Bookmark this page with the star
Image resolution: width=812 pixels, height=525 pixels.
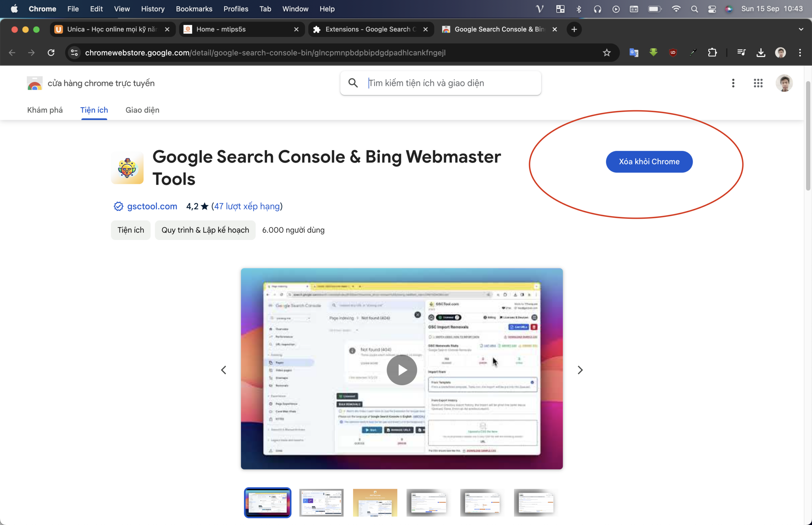point(606,53)
